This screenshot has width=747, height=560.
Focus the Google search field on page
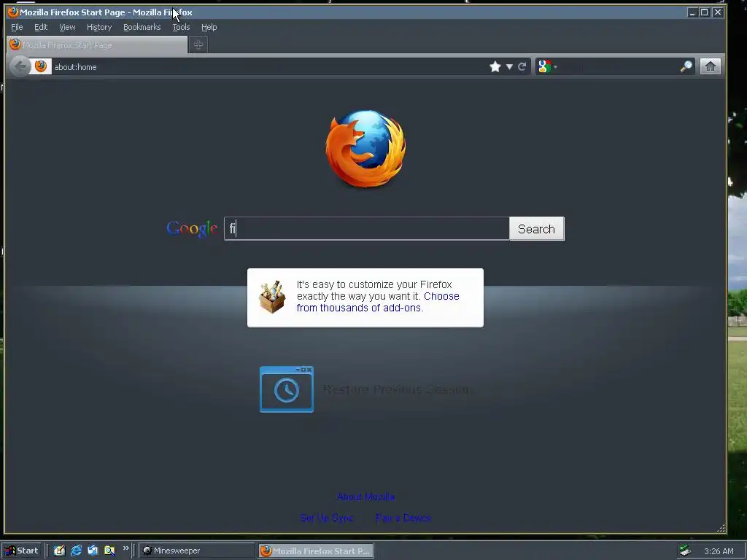coord(366,228)
